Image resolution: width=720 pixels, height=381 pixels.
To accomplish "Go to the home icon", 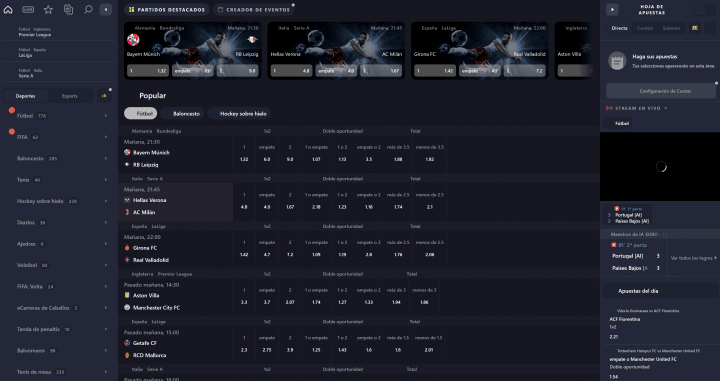I will click(8, 9).
